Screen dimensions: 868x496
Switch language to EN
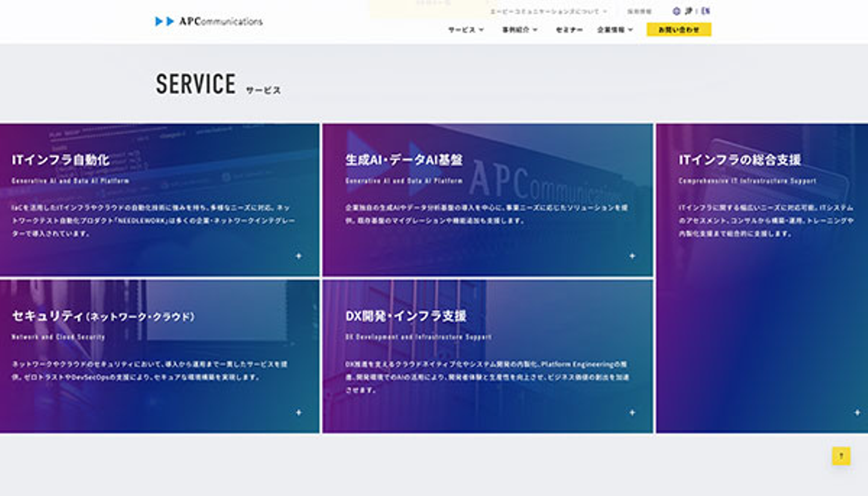[x=706, y=11]
